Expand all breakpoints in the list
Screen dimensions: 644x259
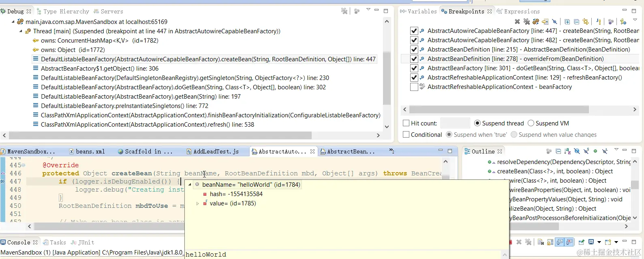567,22
